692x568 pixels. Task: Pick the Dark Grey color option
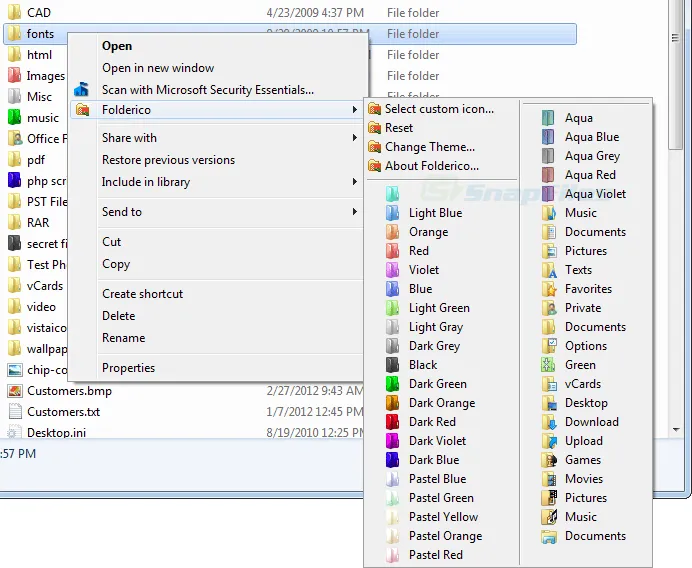[x=435, y=346]
